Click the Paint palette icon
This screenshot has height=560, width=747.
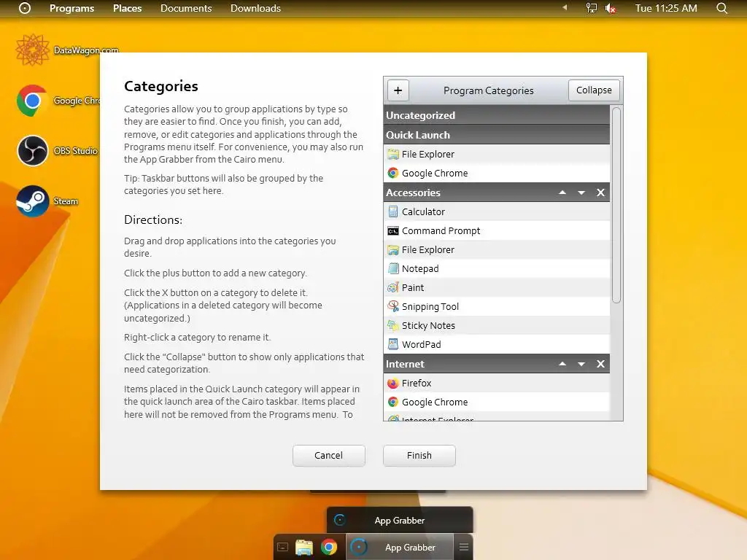[393, 287]
